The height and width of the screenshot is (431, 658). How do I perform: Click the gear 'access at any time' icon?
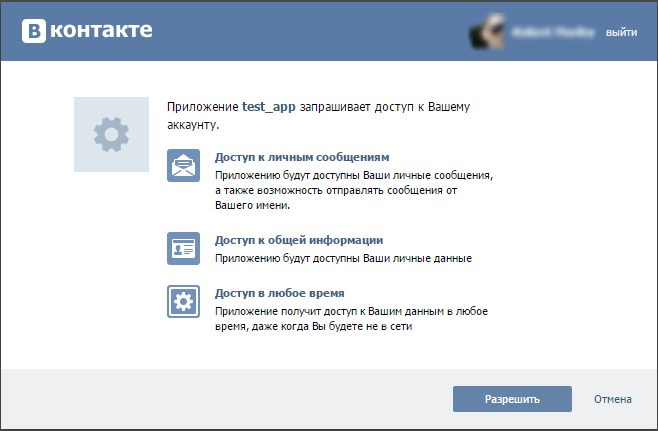tap(183, 301)
